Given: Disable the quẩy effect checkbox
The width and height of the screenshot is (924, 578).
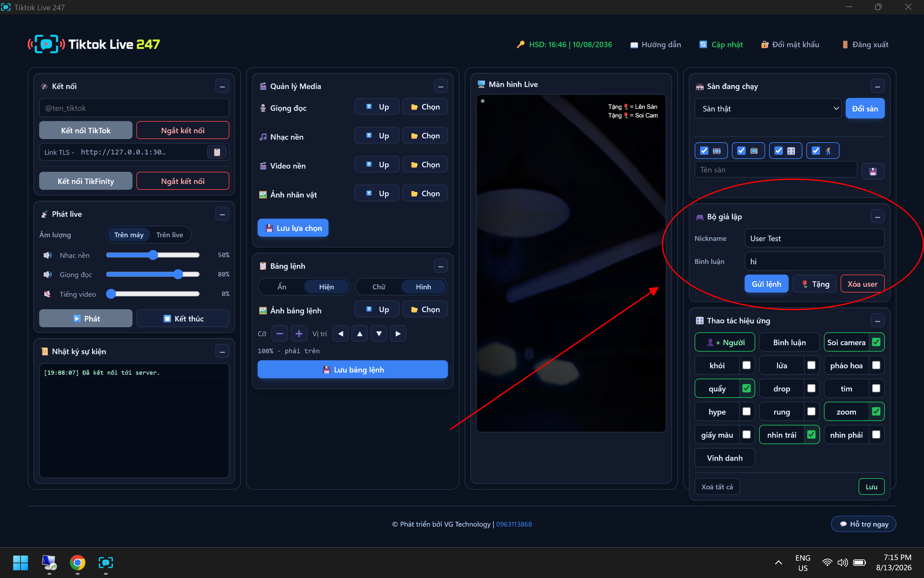Looking at the screenshot, I should (747, 389).
